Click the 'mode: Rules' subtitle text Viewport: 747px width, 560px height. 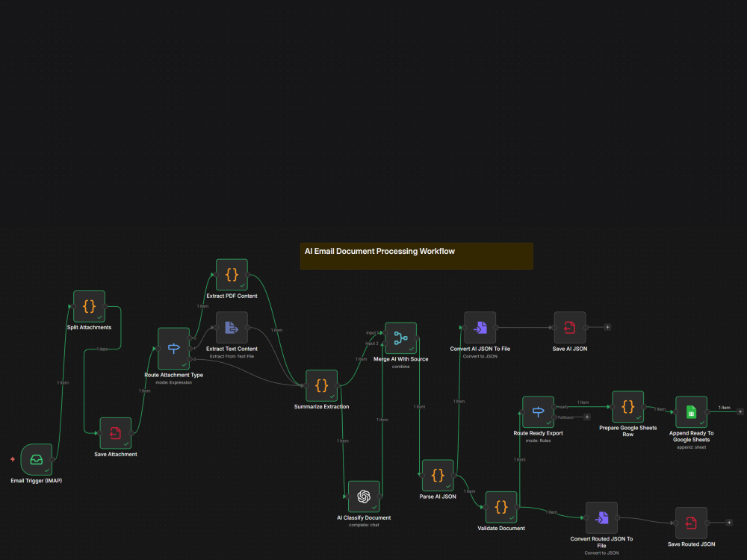tap(539, 441)
